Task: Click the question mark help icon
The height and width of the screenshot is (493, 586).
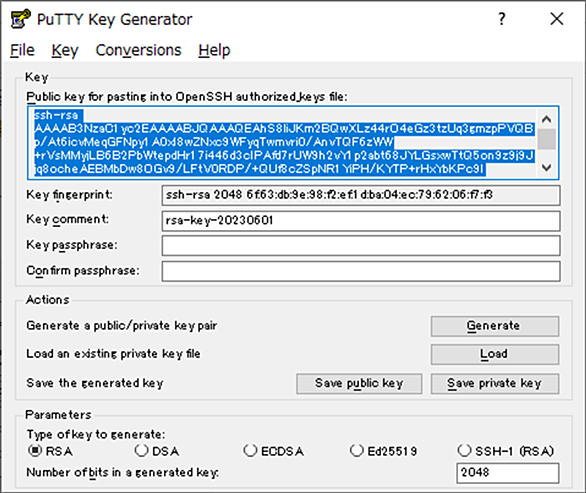Action: tap(502, 19)
